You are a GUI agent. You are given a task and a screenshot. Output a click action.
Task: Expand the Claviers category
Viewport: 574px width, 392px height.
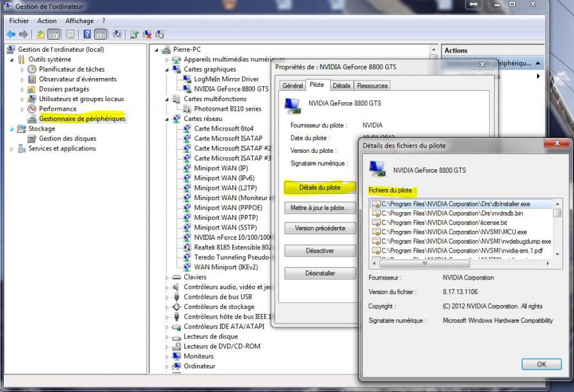click(x=167, y=278)
